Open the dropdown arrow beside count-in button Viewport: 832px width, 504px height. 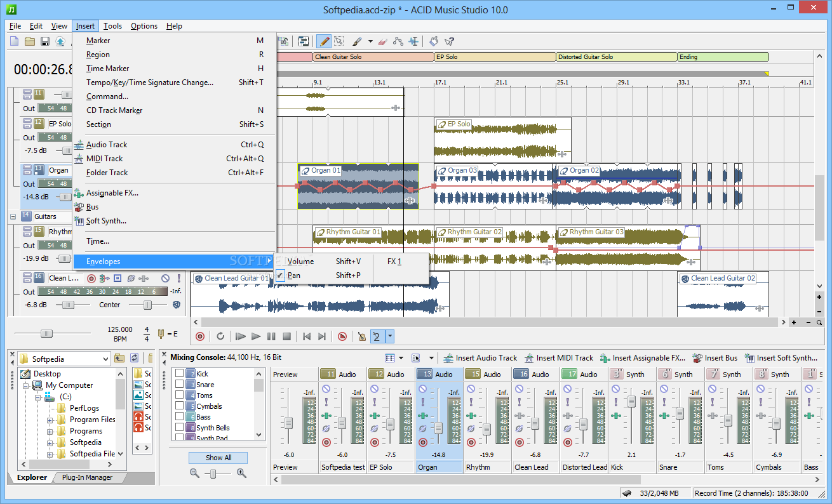[390, 336]
